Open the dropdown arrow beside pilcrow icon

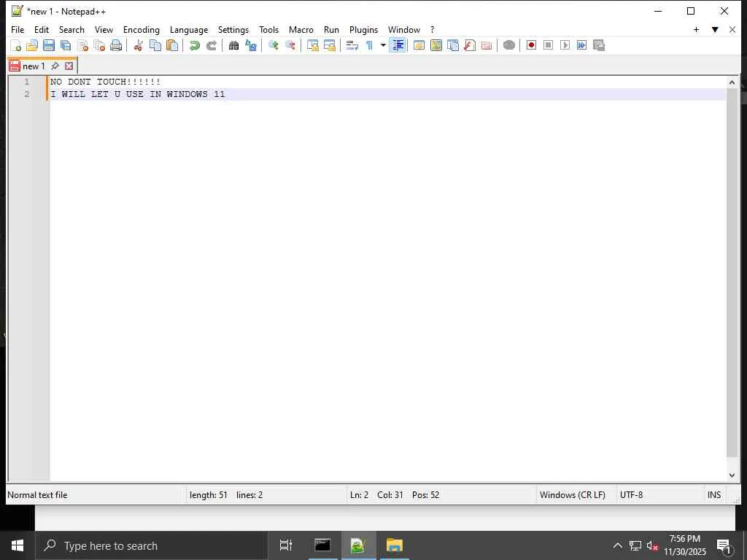(x=382, y=45)
